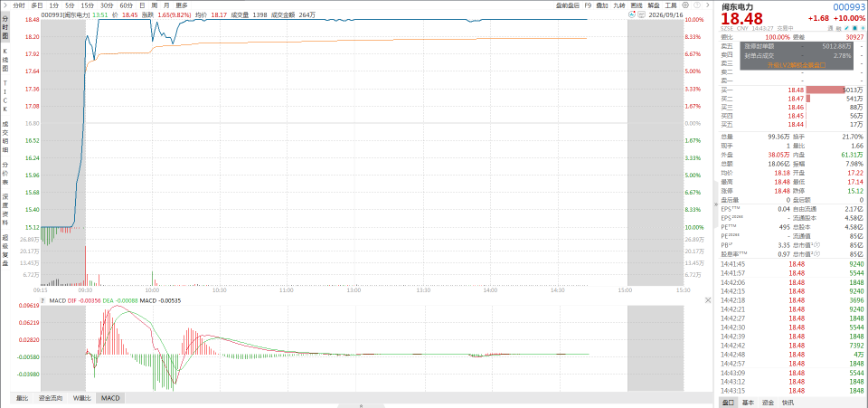Click the 14:41:45 trade tick row
Viewport: 868px width, 408px height.
(x=792, y=264)
